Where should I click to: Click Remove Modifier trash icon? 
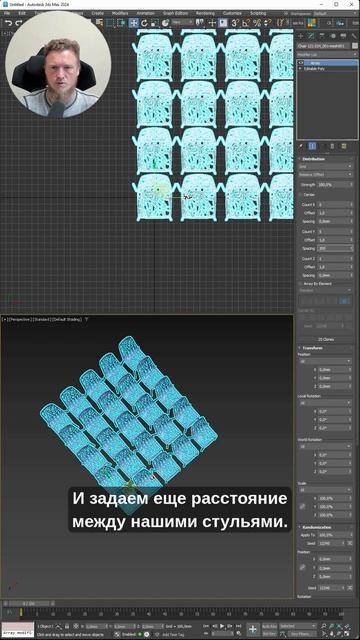[x=333, y=146]
